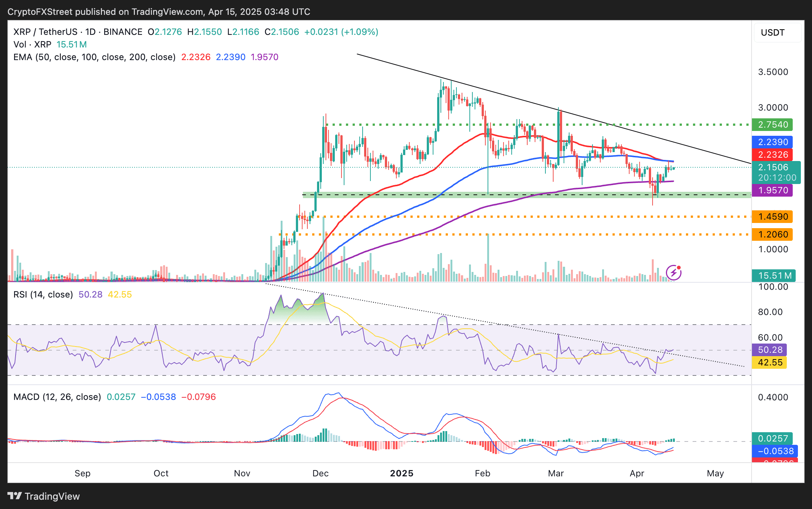
Task: Select the purple 1.9570 EMA price tag
Action: 772,190
